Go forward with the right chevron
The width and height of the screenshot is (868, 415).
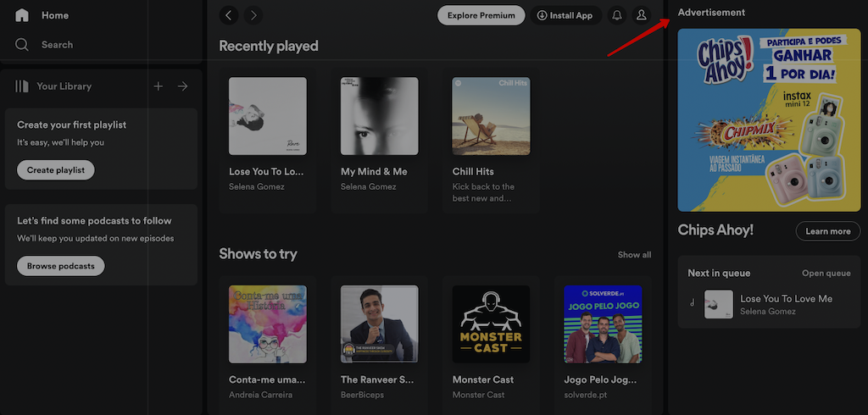pyautogui.click(x=253, y=15)
